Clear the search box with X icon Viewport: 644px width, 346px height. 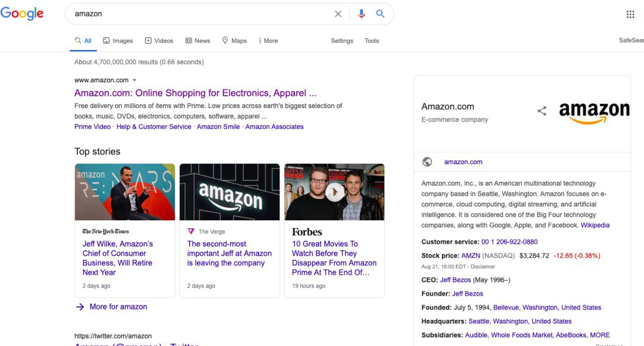(x=338, y=14)
